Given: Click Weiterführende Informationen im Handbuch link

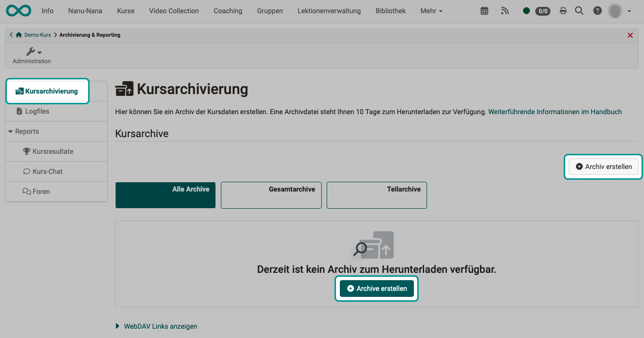Looking at the screenshot, I should point(555,112).
